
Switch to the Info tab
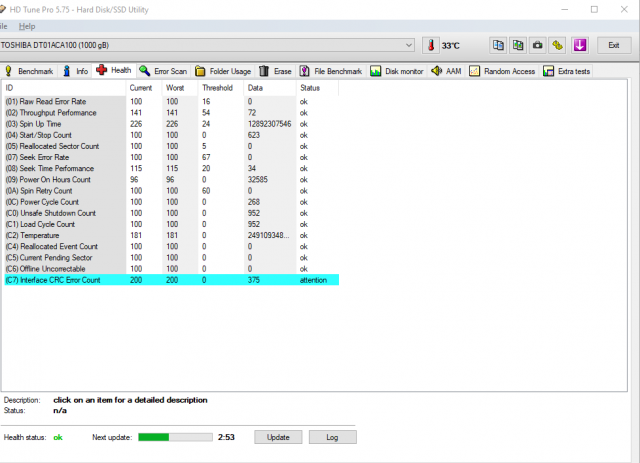tap(76, 71)
